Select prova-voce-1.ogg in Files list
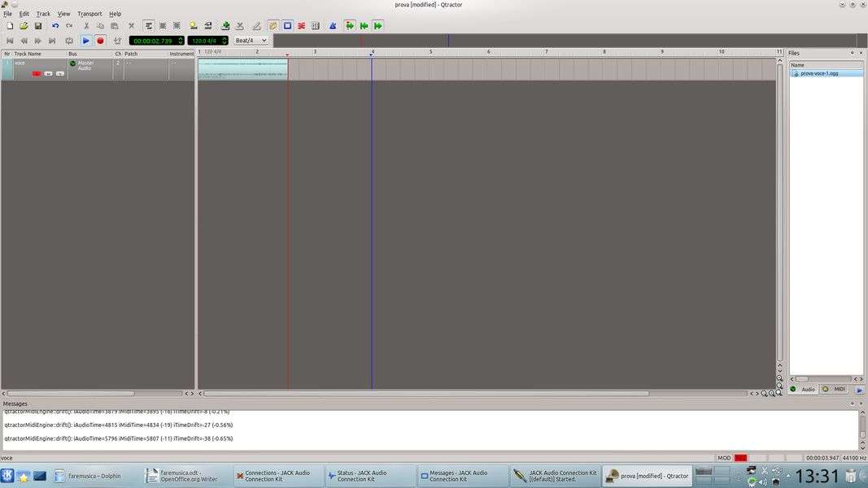The width and height of the screenshot is (868, 488). [826, 73]
